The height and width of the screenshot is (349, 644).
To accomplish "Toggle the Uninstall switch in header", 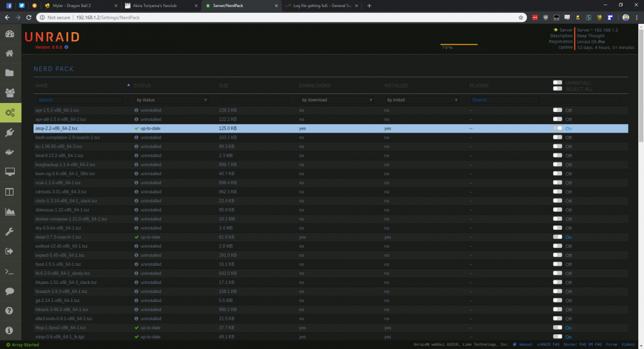I will (557, 82).
